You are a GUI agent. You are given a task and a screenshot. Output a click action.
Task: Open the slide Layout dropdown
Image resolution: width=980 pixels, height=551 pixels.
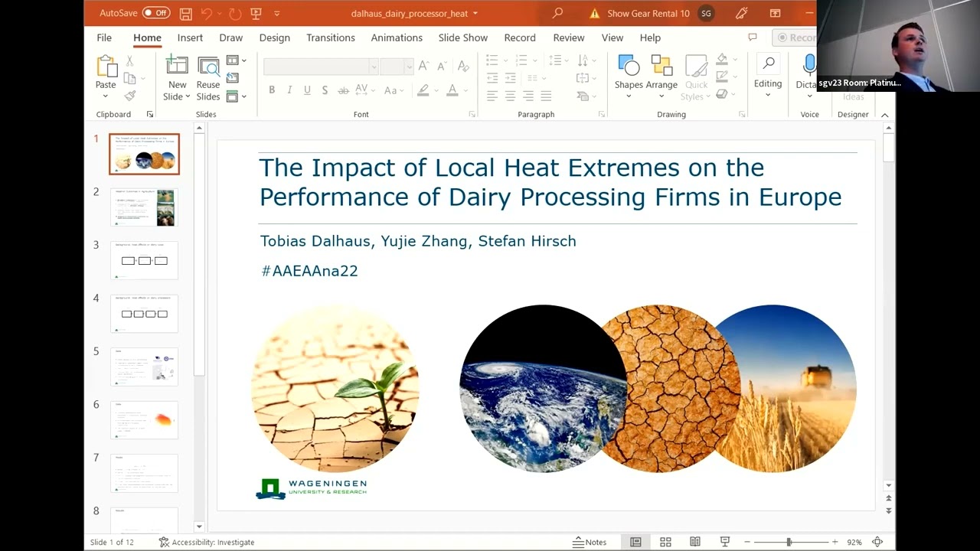point(237,60)
